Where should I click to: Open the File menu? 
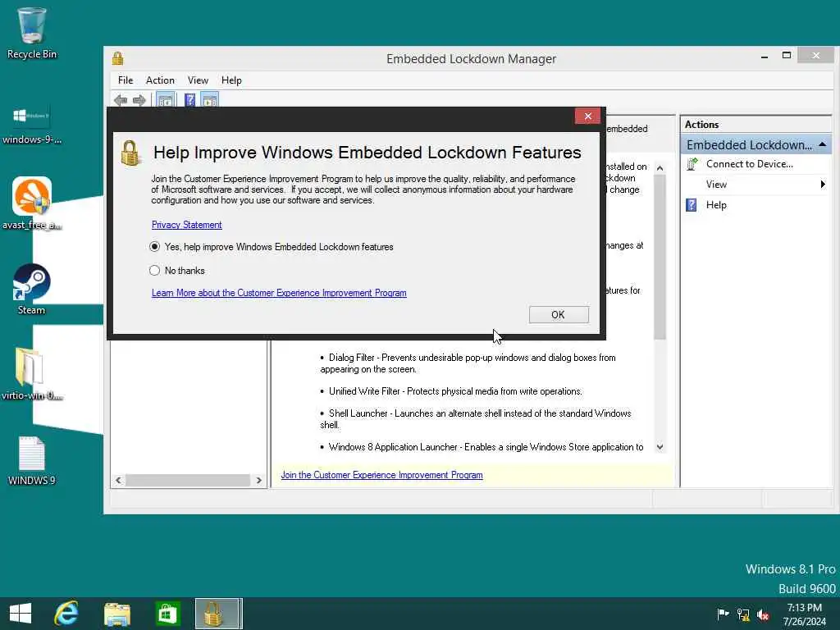click(126, 80)
